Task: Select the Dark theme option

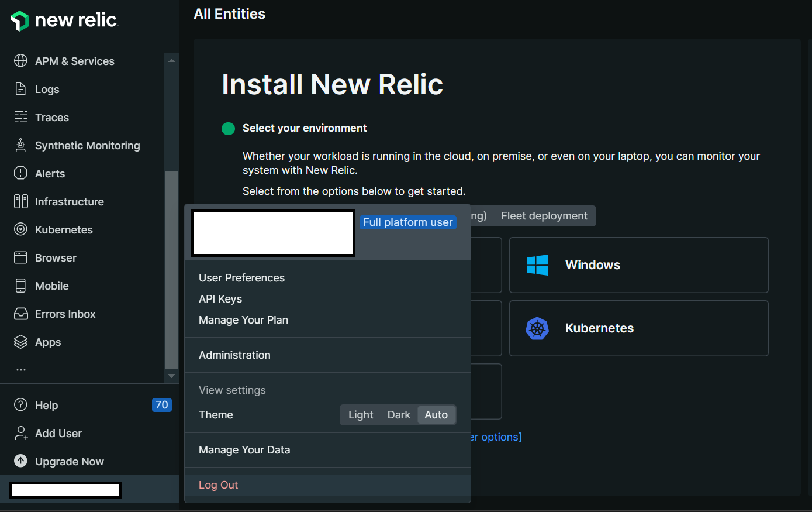Action: (399, 415)
